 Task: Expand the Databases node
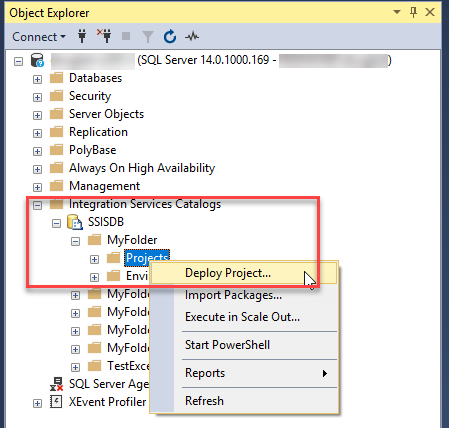[x=37, y=79]
